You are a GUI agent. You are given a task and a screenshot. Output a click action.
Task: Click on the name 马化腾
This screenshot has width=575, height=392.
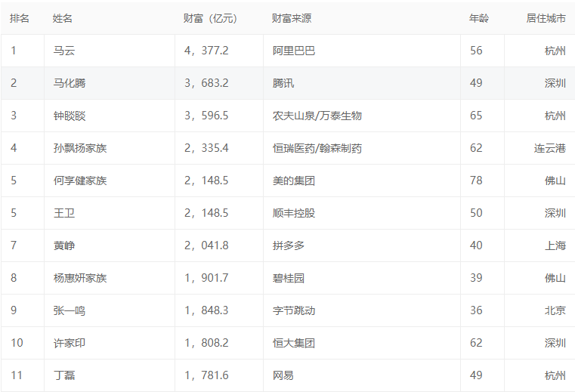click(x=70, y=83)
